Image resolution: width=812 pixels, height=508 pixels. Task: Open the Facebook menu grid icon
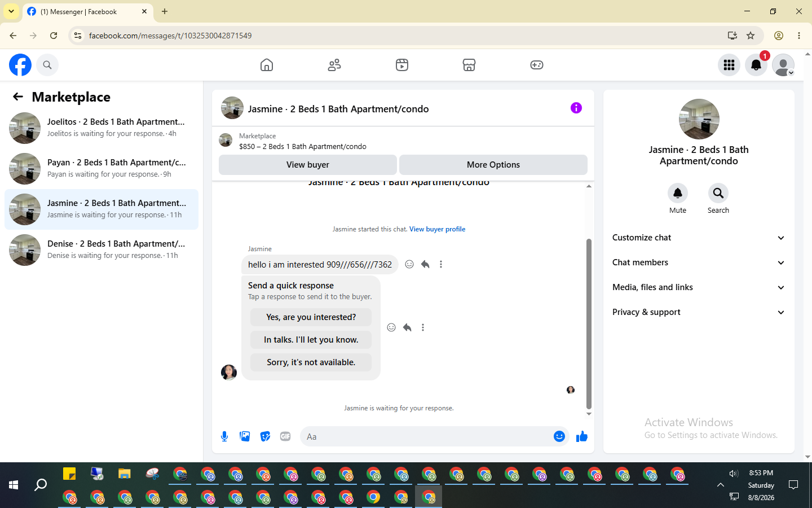729,65
